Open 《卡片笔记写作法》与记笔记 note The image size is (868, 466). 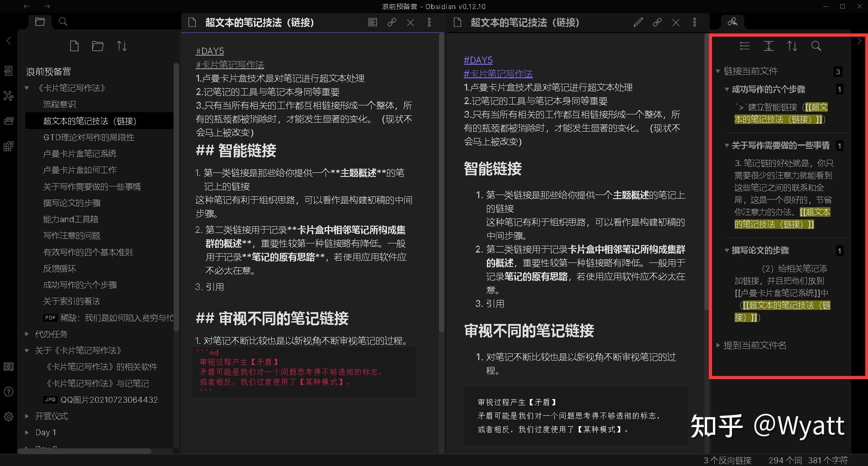[96, 383]
